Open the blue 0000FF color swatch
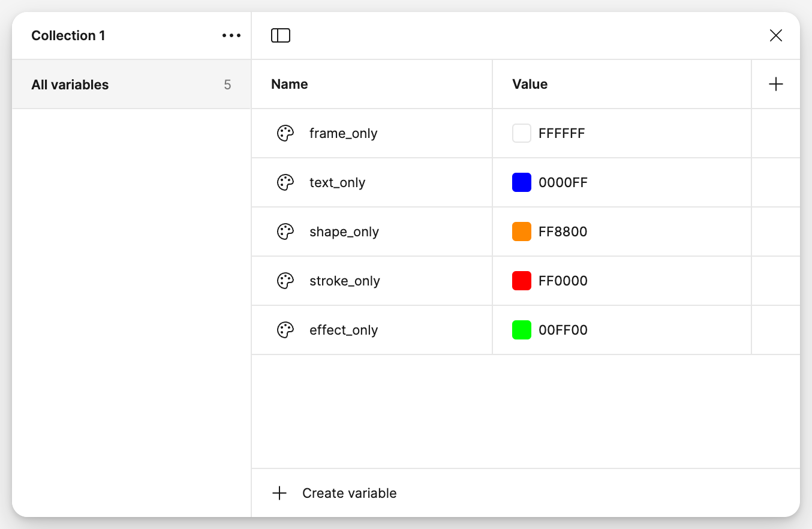This screenshot has height=529, width=812. tap(522, 182)
